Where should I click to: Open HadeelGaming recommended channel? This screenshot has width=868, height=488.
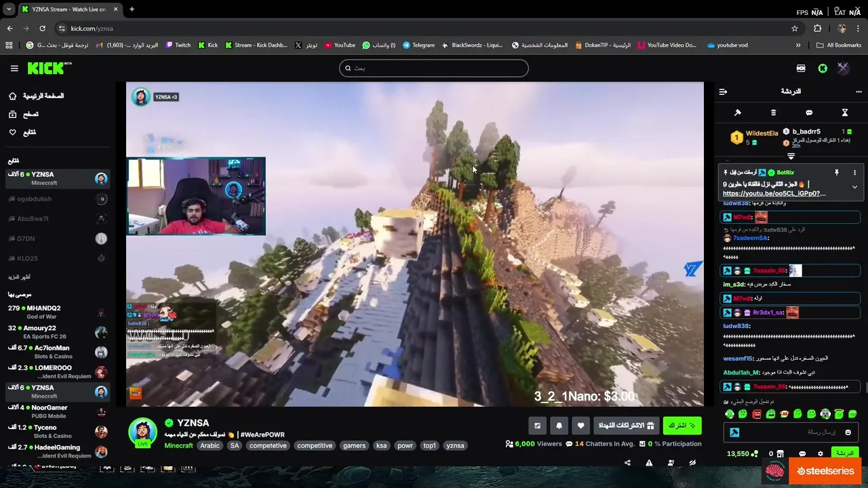point(57,451)
